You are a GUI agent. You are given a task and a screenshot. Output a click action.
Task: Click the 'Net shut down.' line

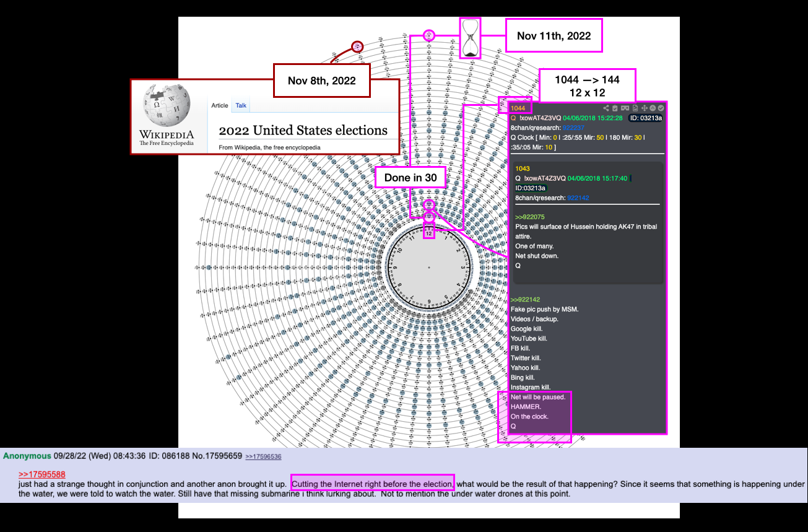point(536,256)
